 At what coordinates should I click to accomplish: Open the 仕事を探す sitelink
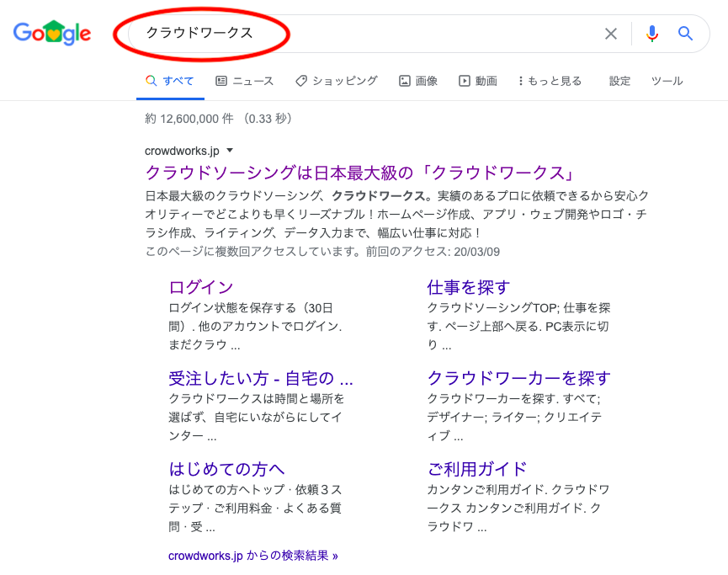pyautogui.click(x=469, y=287)
